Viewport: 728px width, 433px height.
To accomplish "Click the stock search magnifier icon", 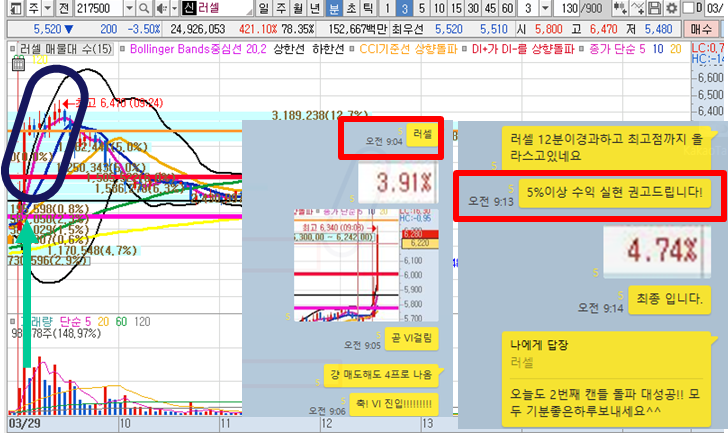I will click(x=144, y=8).
